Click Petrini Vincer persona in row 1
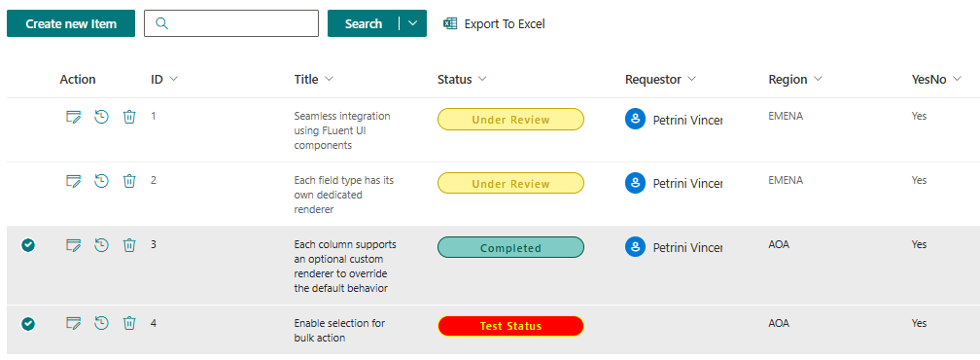This screenshot has height=360, width=980. (x=674, y=120)
